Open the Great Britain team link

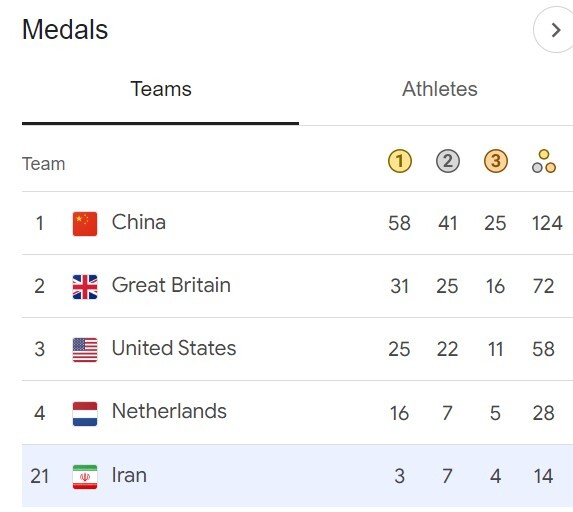point(171,285)
